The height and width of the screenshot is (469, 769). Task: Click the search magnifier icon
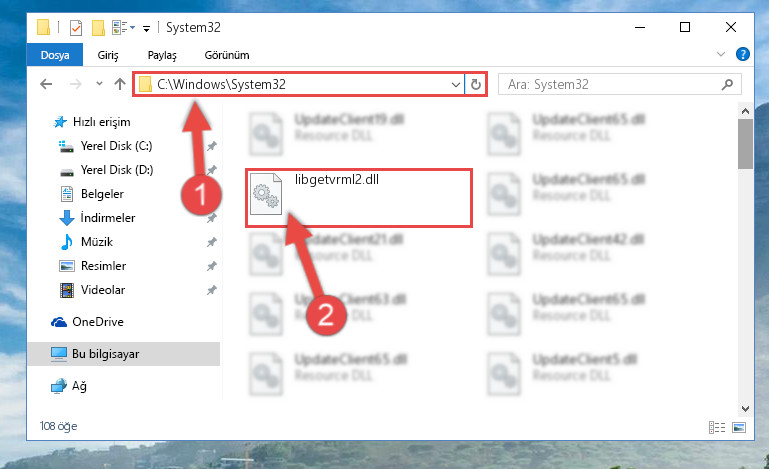pyautogui.click(x=727, y=84)
